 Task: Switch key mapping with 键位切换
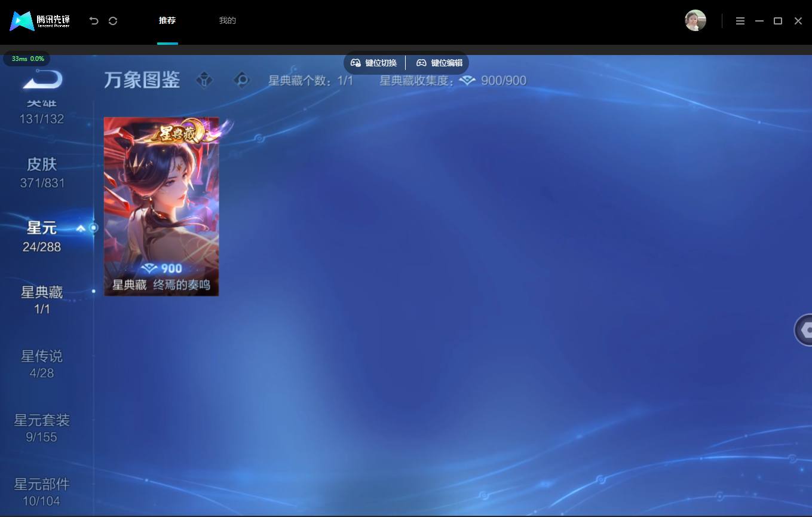[373, 63]
